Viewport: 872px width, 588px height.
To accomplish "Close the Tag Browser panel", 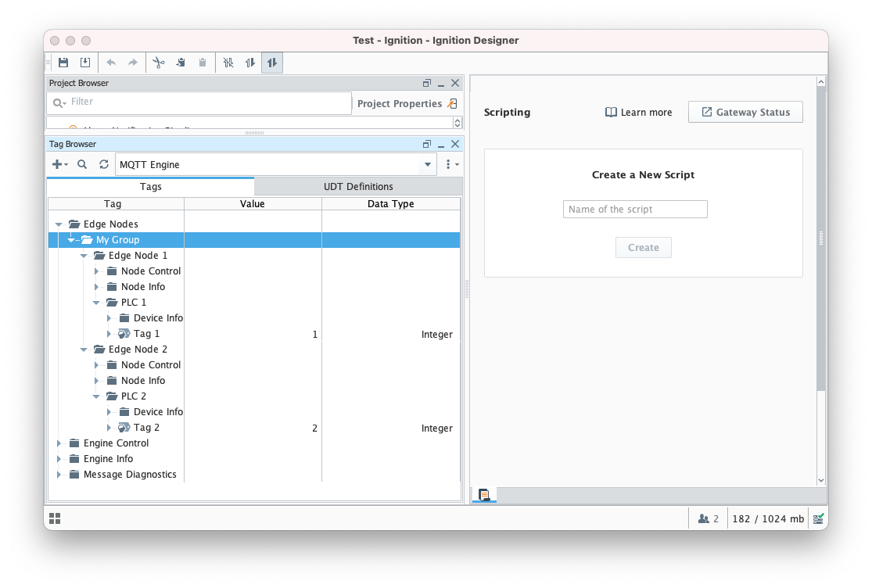I will tap(455, 144).
